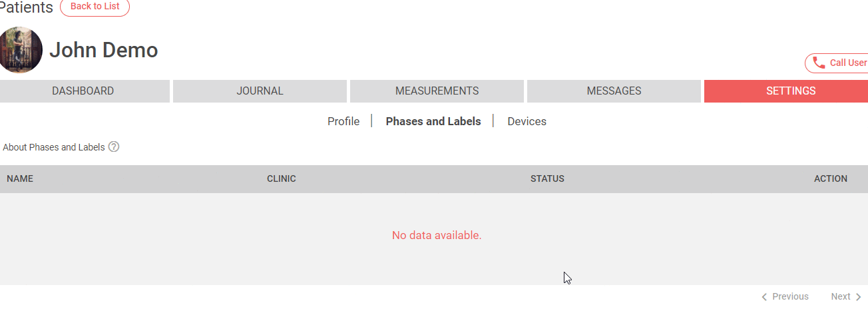Click John Demo's profile photo
Screen dimensions: 868x309
20,50
